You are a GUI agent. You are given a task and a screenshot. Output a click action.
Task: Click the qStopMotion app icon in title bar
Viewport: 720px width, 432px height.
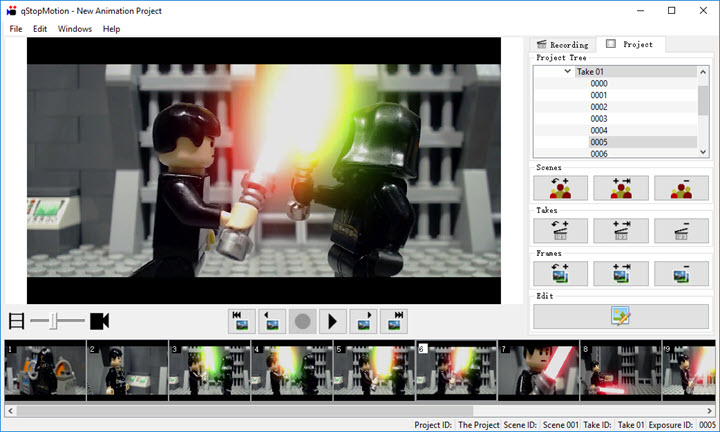tap(11, 11)
